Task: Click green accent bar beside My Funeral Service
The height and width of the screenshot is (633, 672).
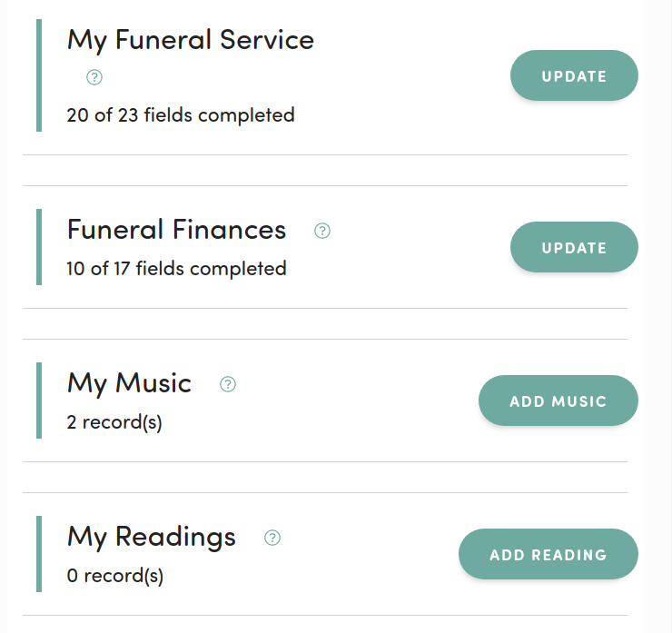Action: (39, 75)
